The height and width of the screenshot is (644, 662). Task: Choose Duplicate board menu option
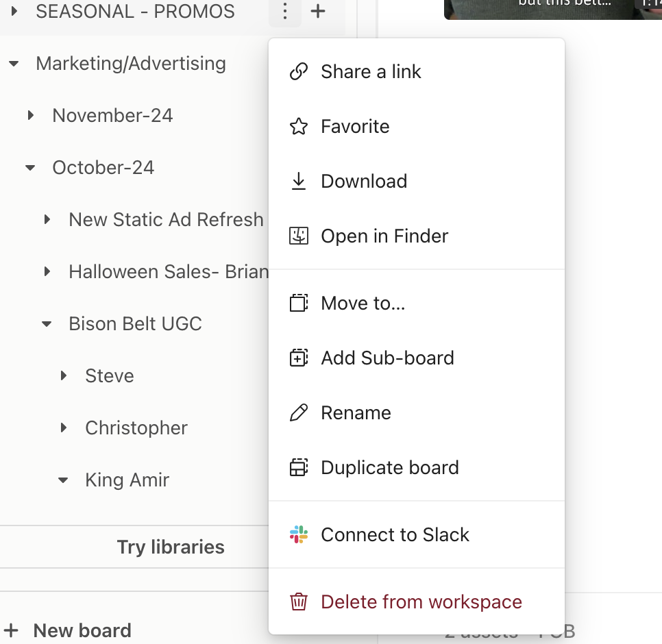(x=389, y=468)
